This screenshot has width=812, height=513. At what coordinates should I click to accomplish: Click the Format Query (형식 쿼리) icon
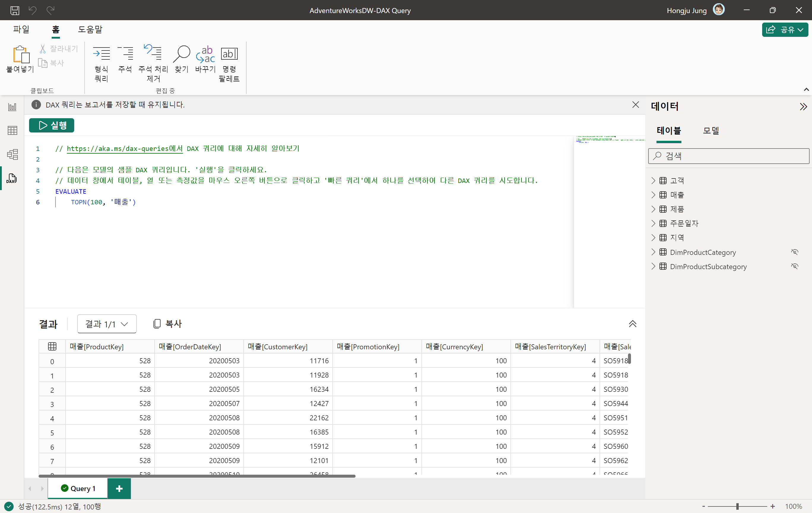click(x=101, y=54)
